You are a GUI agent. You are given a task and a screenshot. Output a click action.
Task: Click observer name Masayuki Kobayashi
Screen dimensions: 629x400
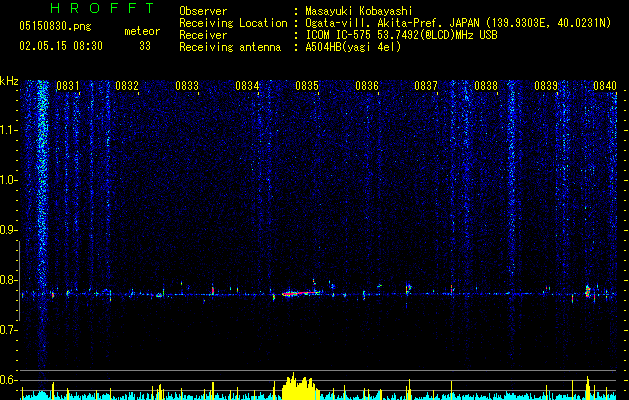(359, 11)
